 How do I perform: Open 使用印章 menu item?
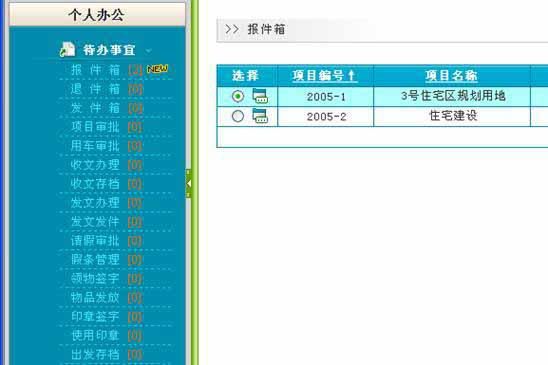[x=95, y=335]
